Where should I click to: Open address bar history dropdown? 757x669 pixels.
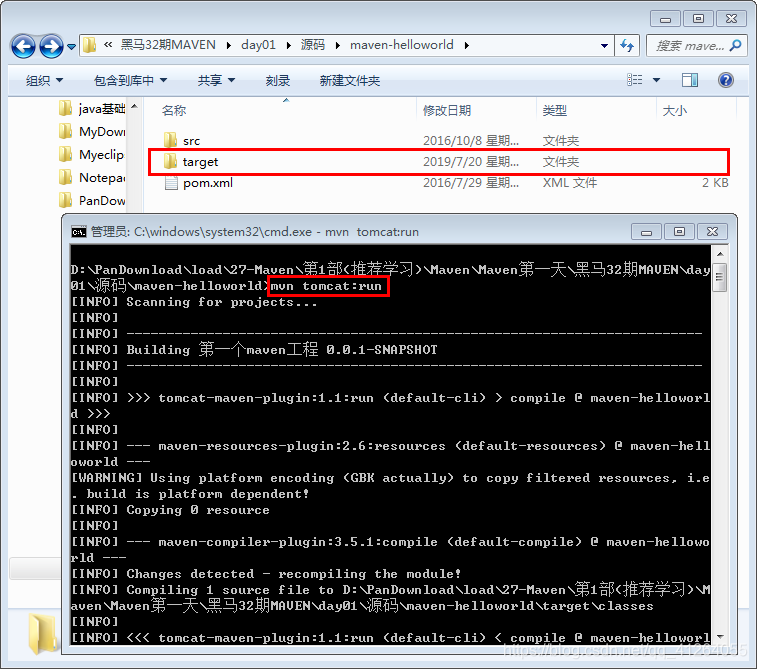(604, 46)
